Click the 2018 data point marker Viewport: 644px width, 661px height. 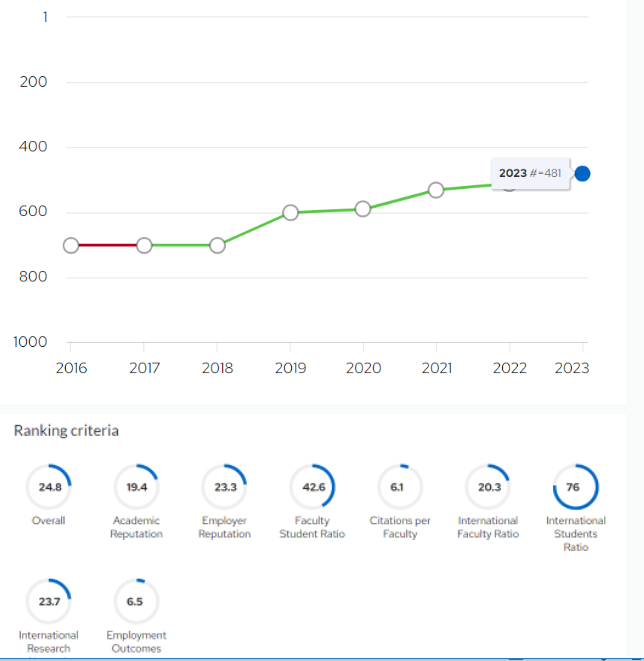click(x=217, y=245)
